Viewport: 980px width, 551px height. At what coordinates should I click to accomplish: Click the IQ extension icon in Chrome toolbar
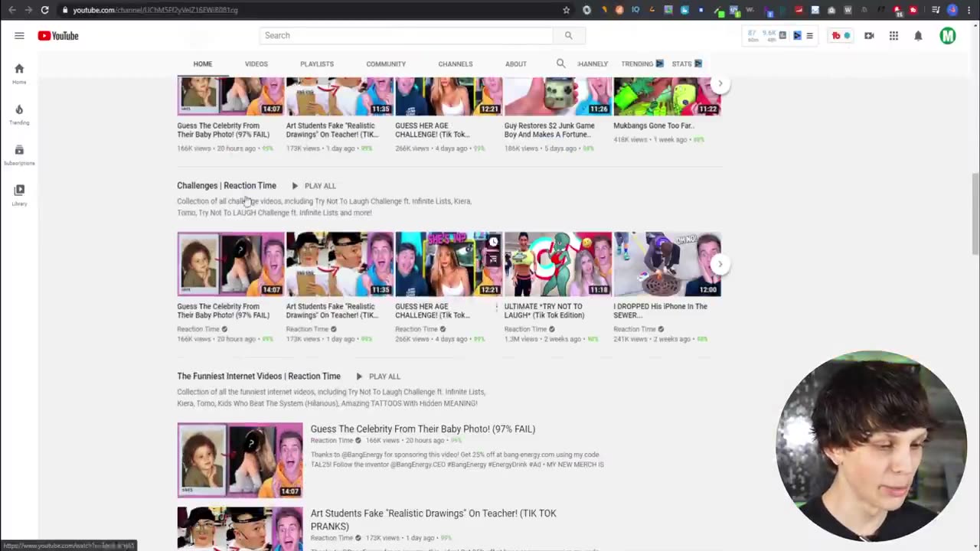point(635,10)
